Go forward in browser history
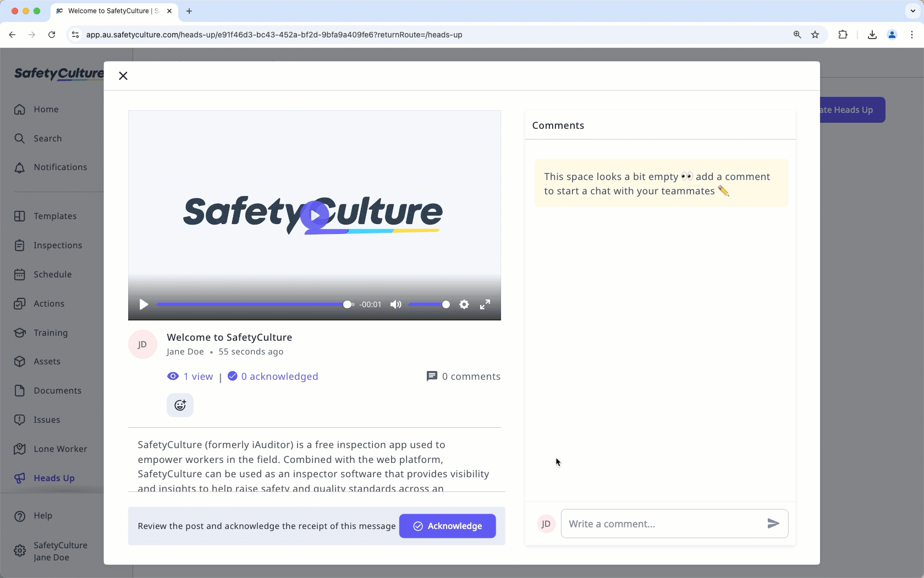Image resolution: width=924 pixels, height=578 pixels. [32, 35]
